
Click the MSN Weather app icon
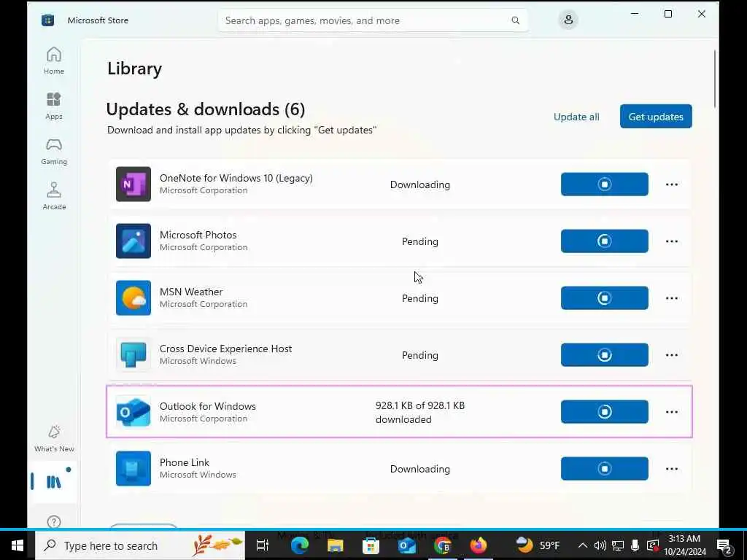tap(133, 297)
